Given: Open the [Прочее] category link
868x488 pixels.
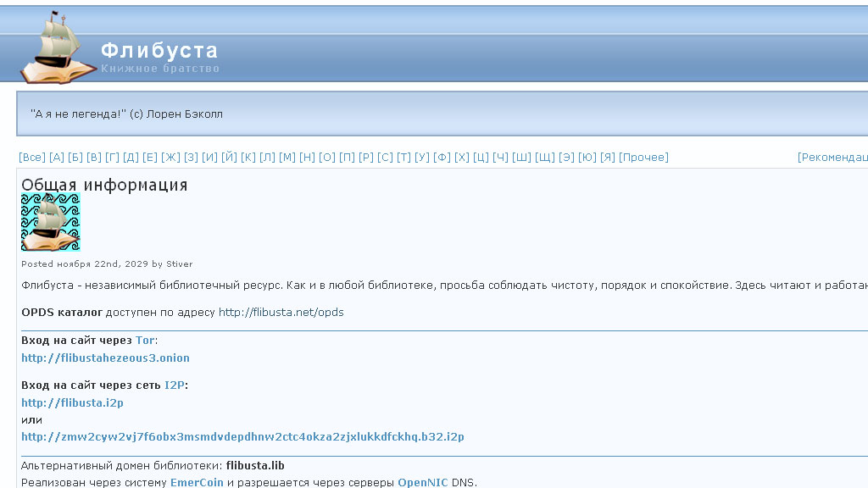Looking at the screenshot, I should pyautogui.click(x=643, y=158).
